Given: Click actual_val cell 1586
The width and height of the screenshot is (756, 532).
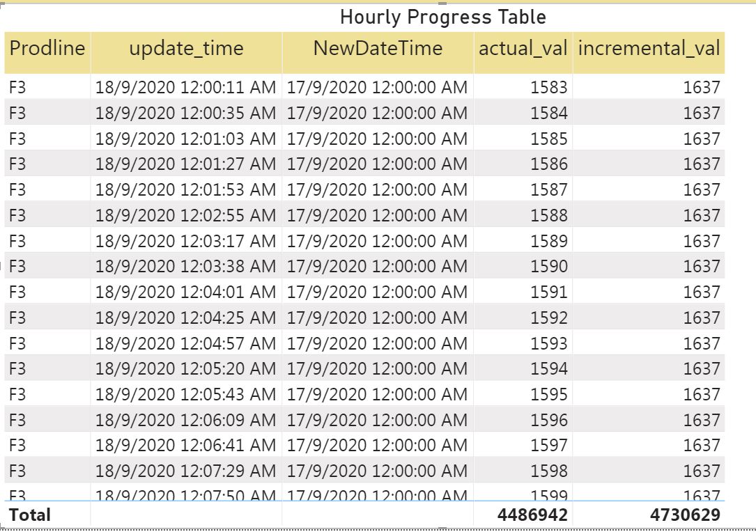Looking at the screenshot, I should tap(548, 164).
